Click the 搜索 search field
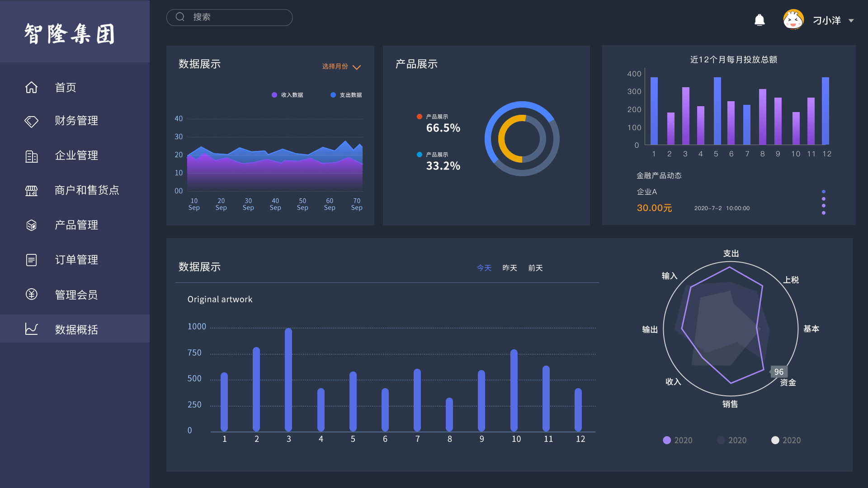The width and height of the screenshot is (868, 488). point(230,17)
